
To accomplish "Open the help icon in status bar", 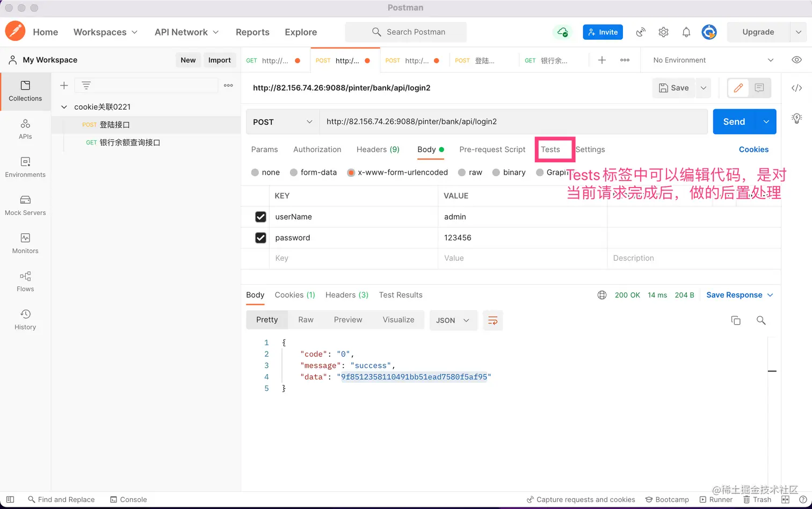I will coord(803,499).
